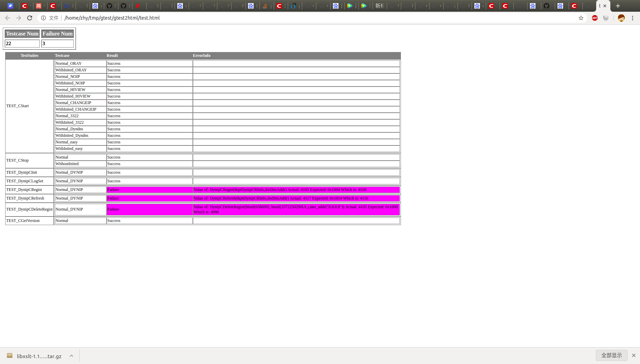640x364 pixels.
Task: Open a new browser tab
Action: 618,6
